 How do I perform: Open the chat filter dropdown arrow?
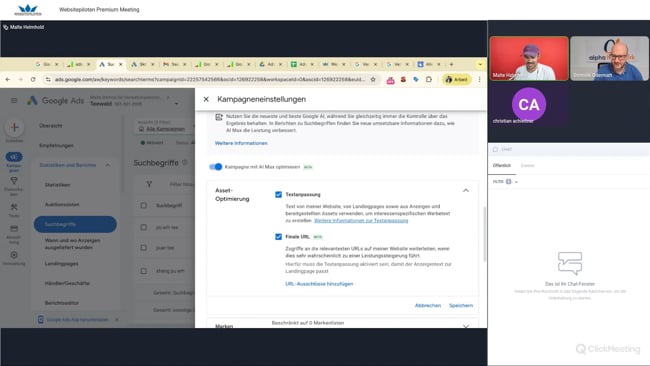click(x=517, y=182)
